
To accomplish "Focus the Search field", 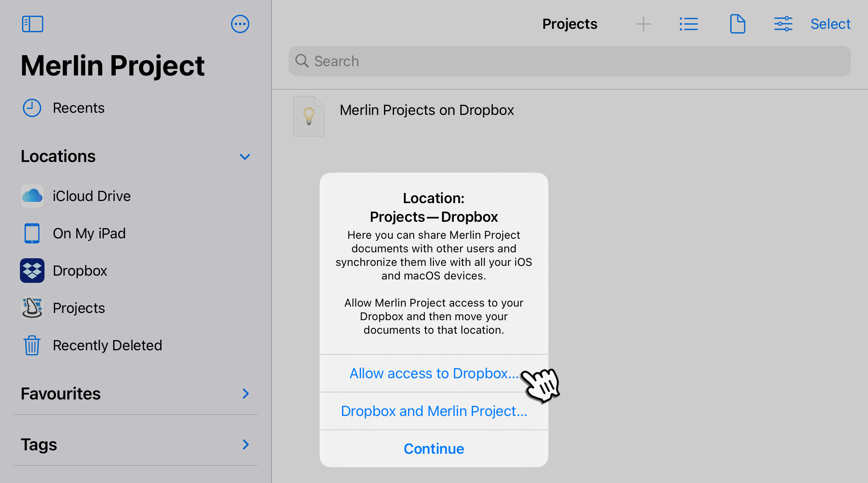I will tap(570, 61).
